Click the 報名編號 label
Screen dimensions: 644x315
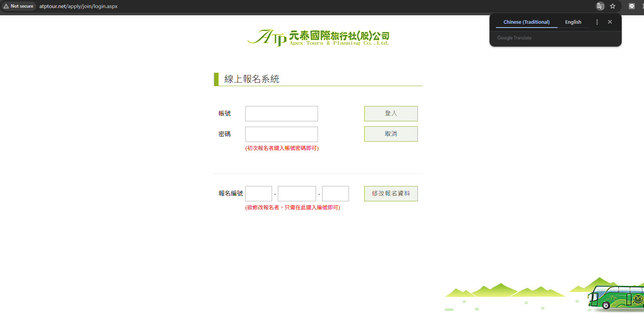tap(231, 193)
